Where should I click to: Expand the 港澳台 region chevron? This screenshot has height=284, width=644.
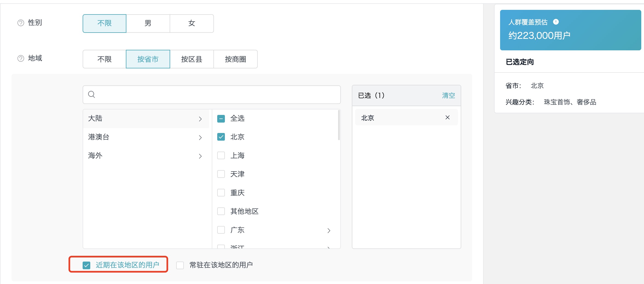(200, 138)
